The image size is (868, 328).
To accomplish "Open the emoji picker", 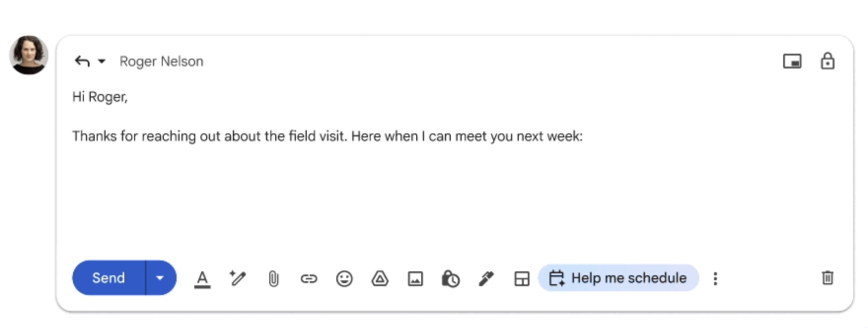I will 344,279.
